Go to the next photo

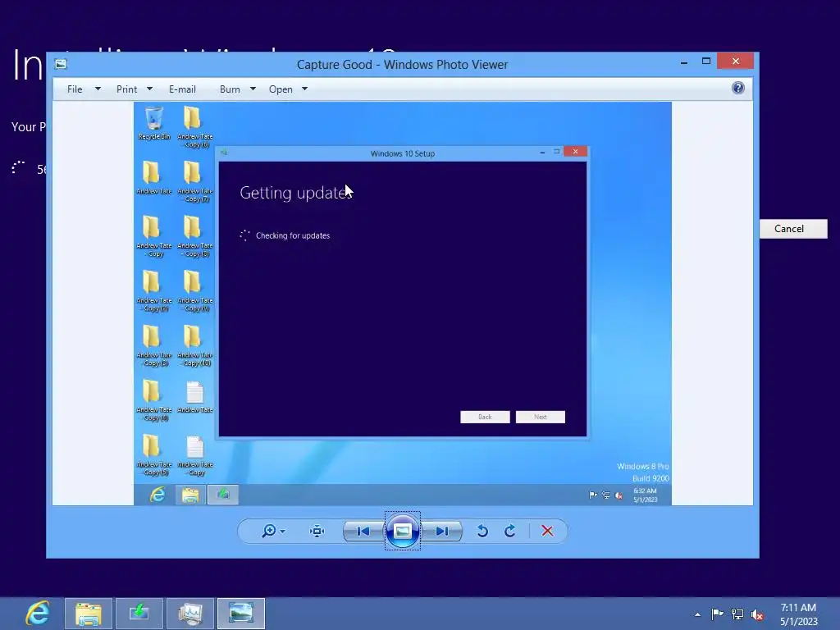(442, 532)
